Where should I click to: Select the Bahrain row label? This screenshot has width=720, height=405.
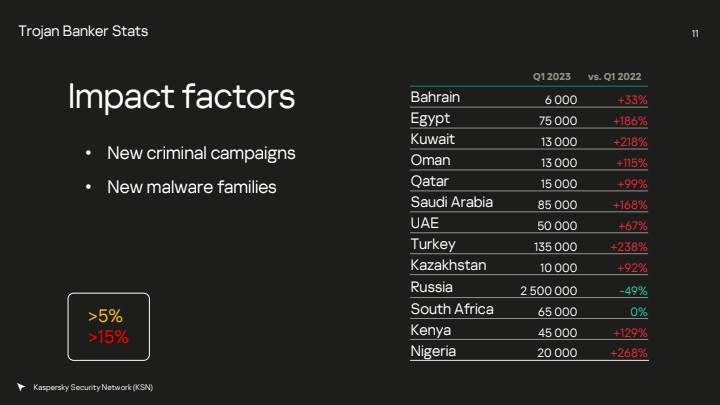coord(435,97)
